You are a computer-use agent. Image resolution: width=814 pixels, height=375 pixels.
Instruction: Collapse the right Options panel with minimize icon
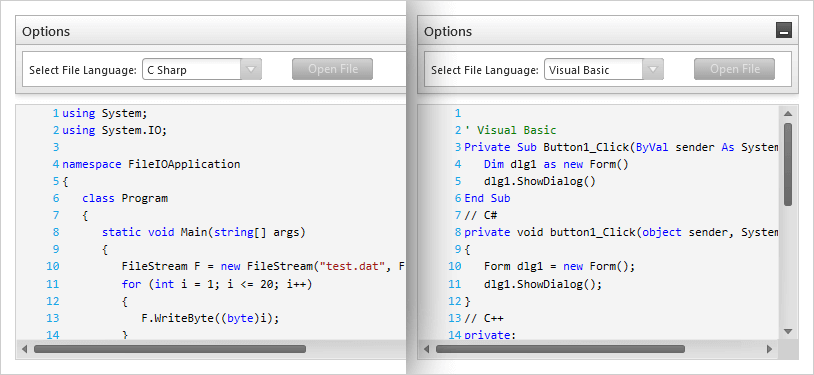click(784, 31)
